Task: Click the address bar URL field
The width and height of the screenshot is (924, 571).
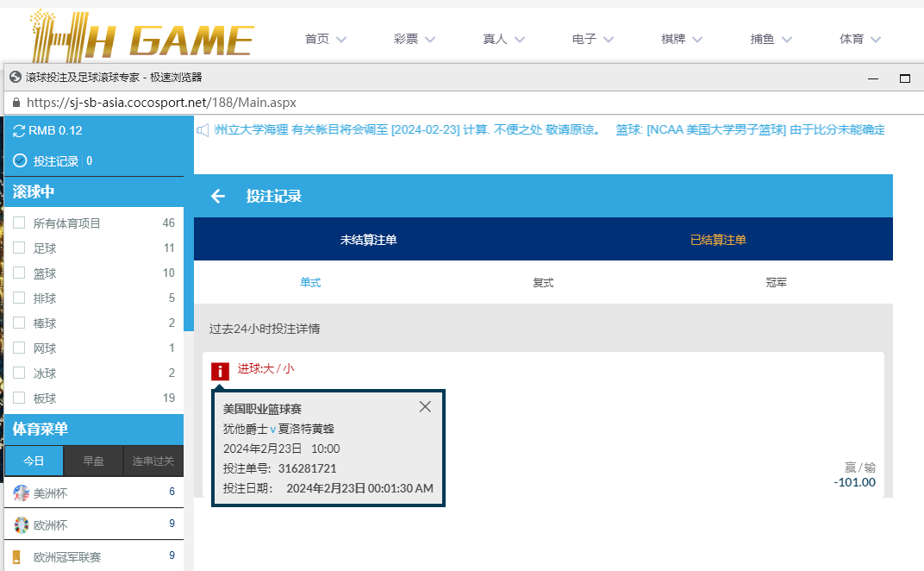Action: 465,103
